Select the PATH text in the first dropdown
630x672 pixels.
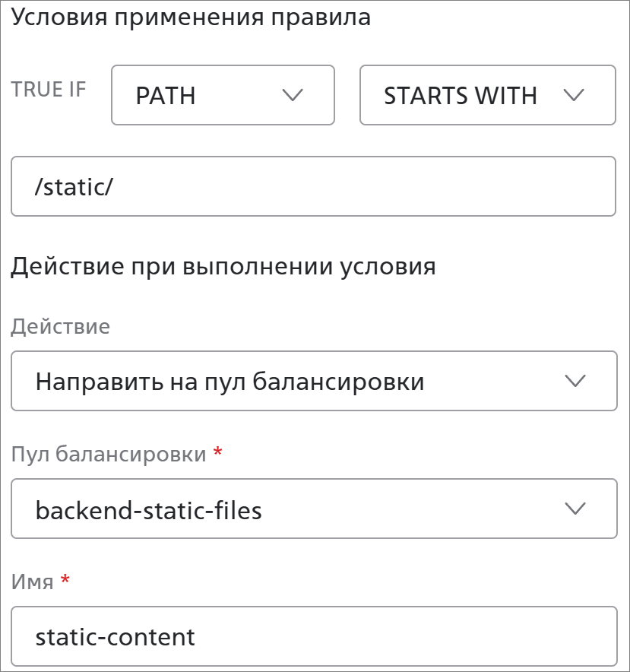(x=166, y=96)
